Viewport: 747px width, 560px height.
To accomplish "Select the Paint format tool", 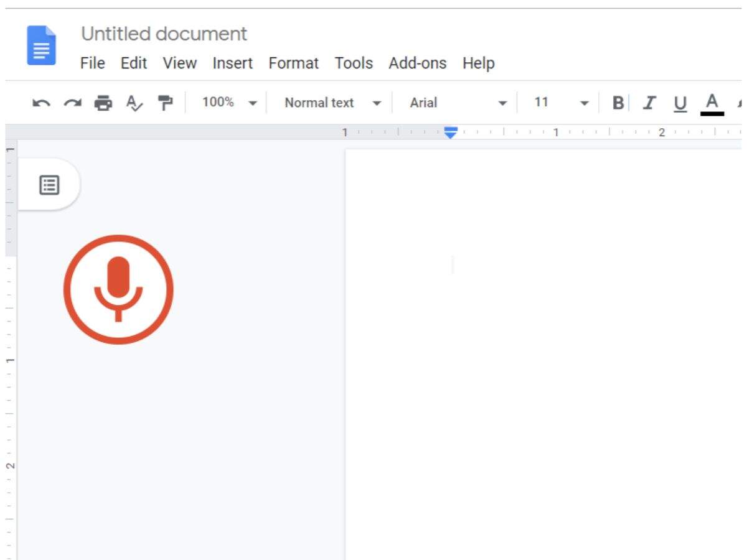I will [164, 103].
